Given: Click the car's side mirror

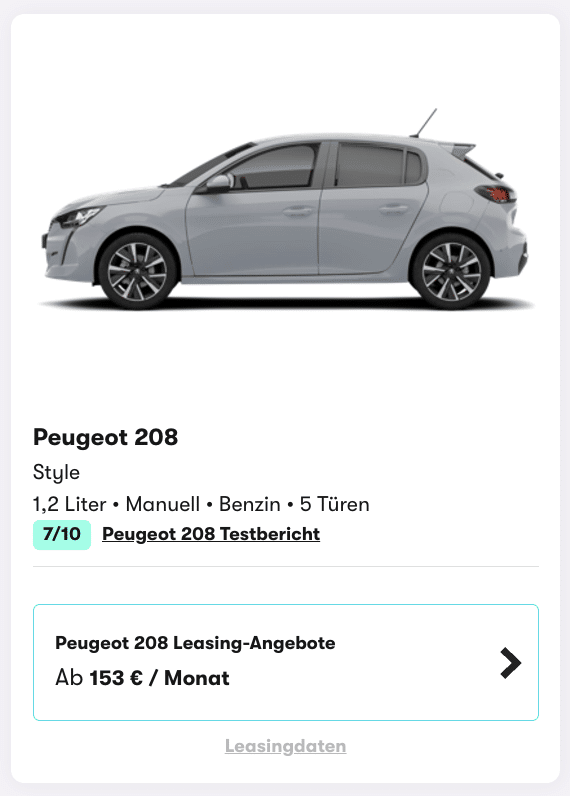Looking at the screenshot, I should tap(218, 182).
